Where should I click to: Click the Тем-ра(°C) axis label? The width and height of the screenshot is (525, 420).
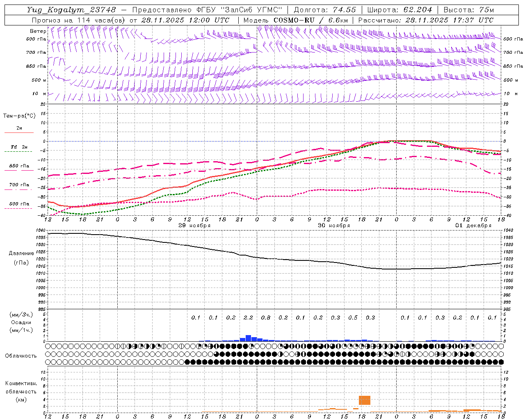(x=19, y=116)
